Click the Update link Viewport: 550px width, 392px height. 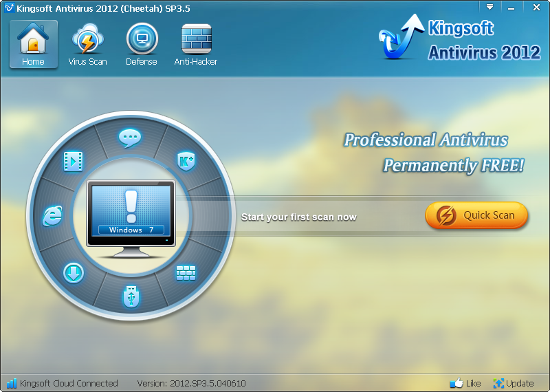click(x=513, y=383)
